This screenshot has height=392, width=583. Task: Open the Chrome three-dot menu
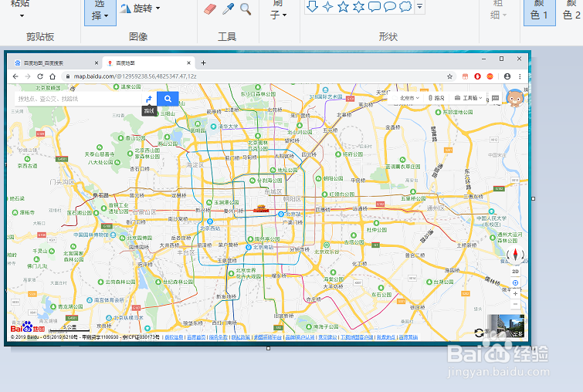520,76
